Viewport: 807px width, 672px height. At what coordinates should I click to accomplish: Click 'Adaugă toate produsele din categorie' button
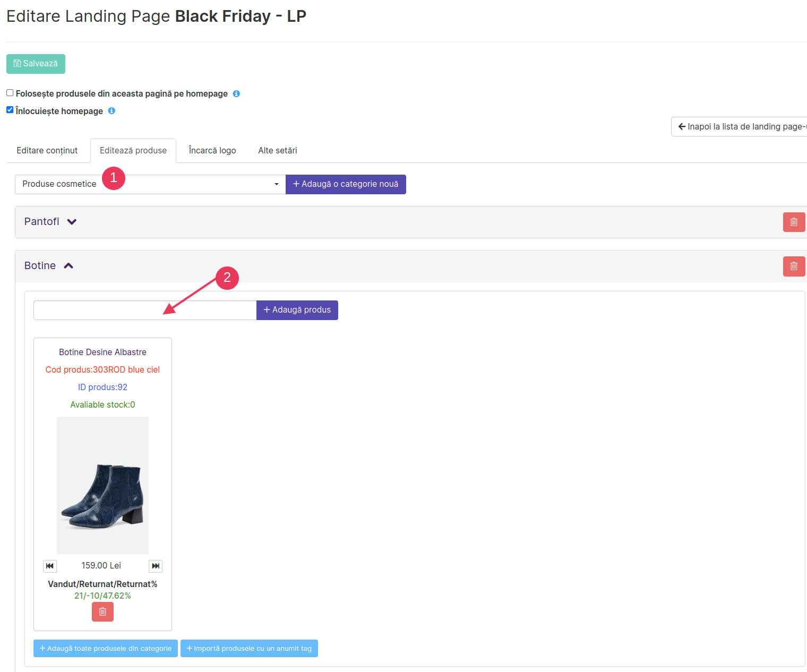106,649
